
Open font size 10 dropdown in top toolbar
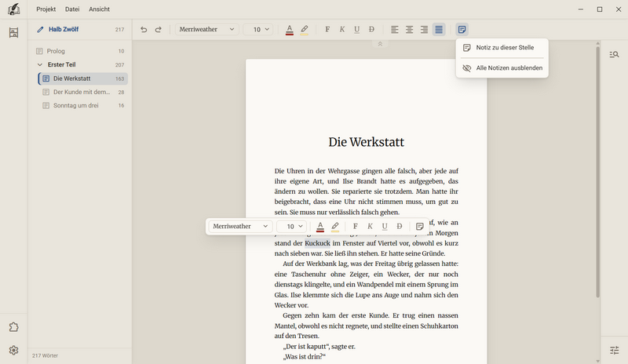[258, 29]
